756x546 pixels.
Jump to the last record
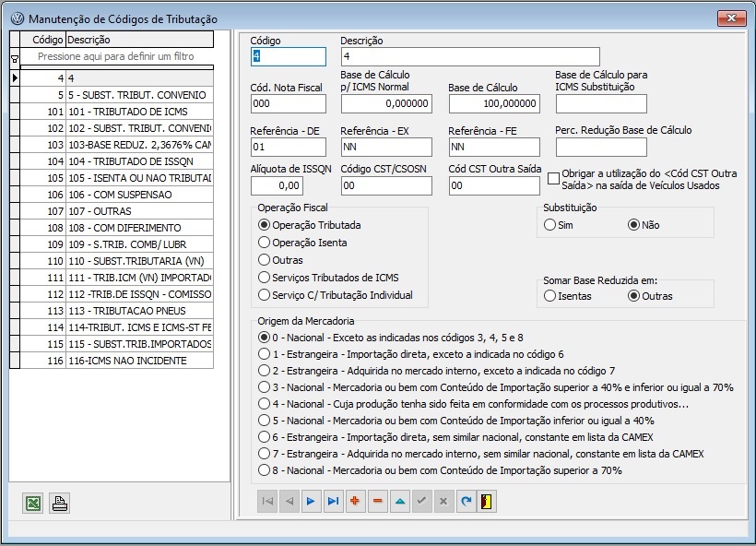tap(333, 502)
